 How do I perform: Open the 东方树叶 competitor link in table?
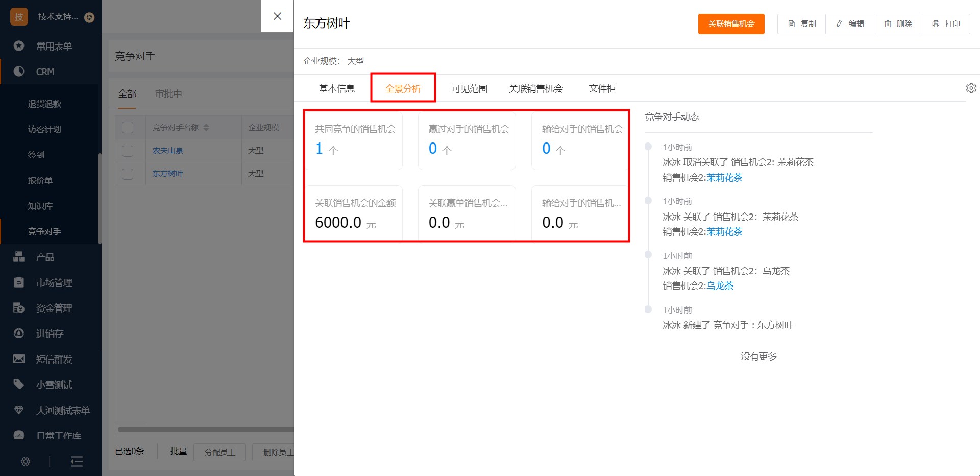pyautogui.click(x=168, y=174)
